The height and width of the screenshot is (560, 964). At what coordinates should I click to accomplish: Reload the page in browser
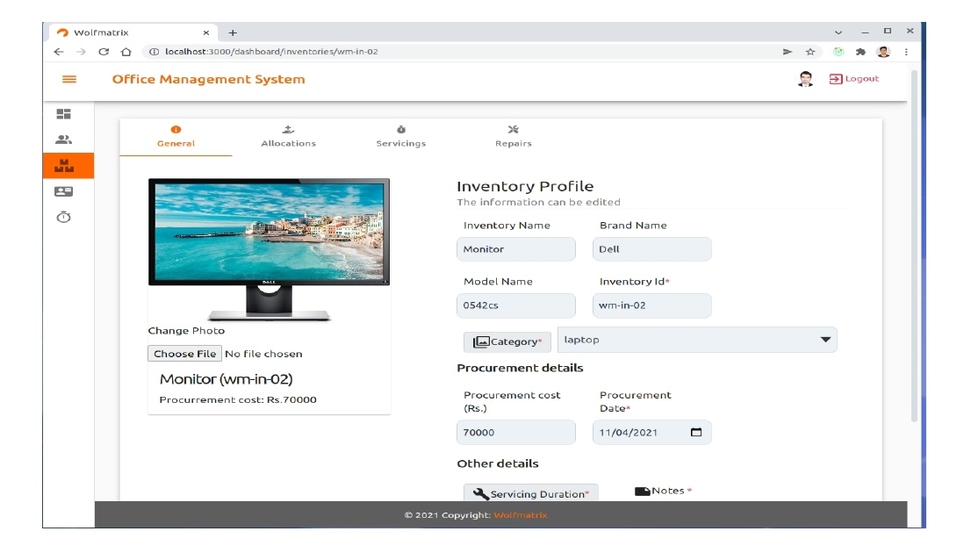[x=104, y=52]
